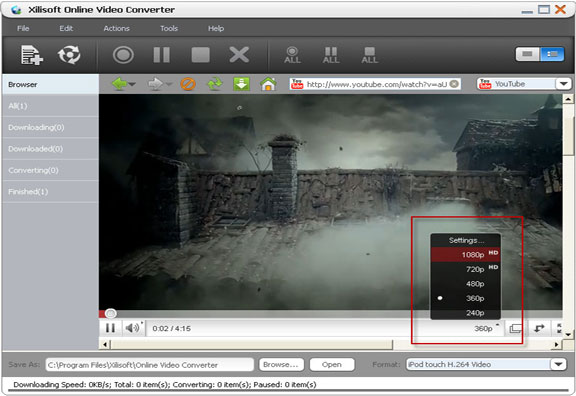Pause the selected task
The width and height of the screenshot is (576, 396).
coord(162,55)
